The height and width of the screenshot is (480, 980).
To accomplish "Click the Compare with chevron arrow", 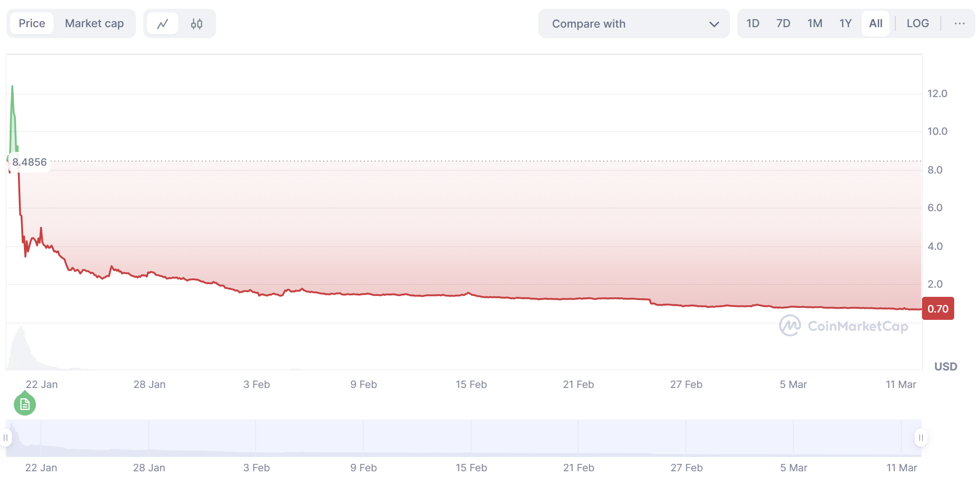I will (714, 24).
